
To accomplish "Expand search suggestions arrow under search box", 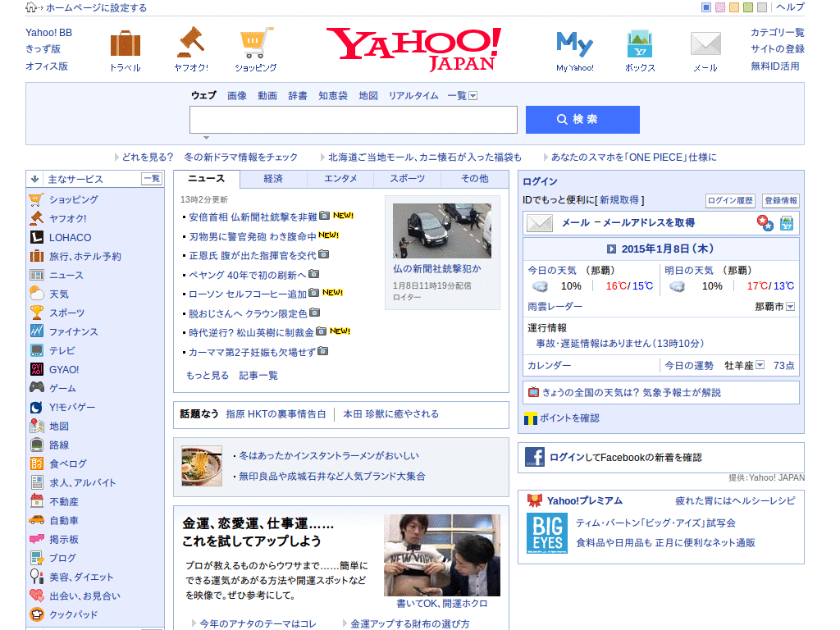I will pos(206,138).
